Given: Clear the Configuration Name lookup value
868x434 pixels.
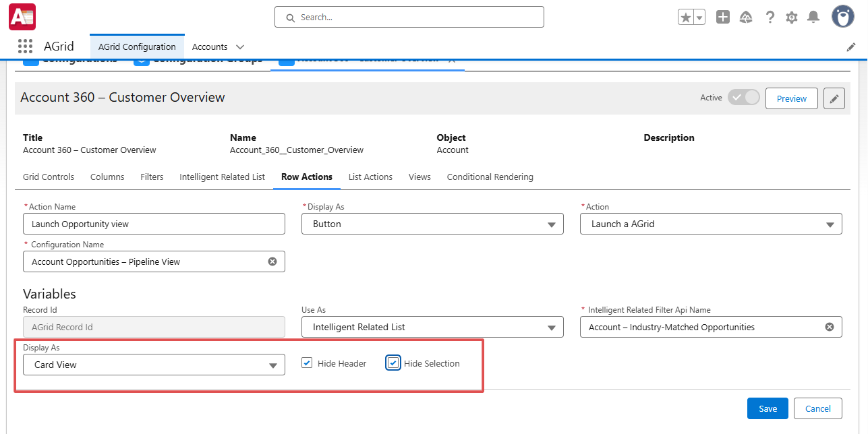Looking at the screenshot, I should click(x=272, y=261).
